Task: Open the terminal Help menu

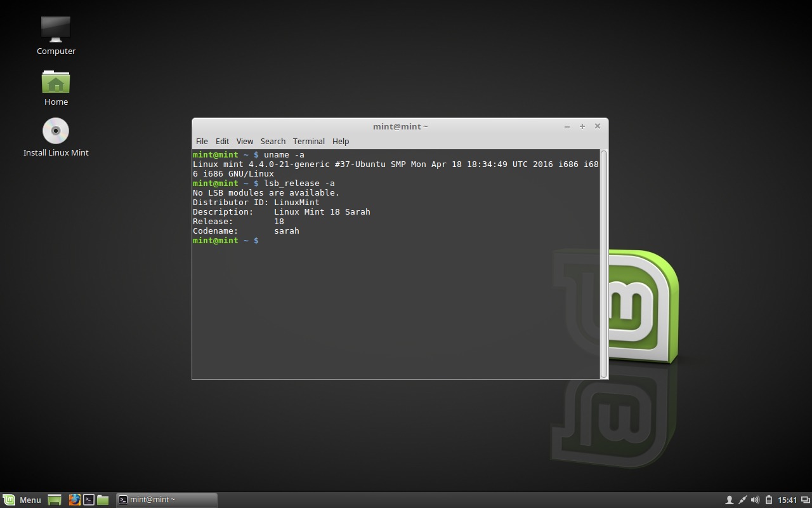Action: 341,141
